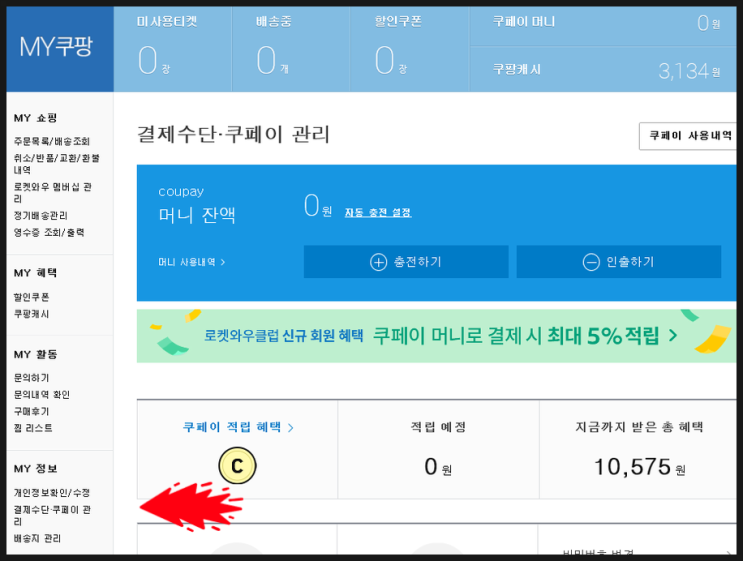743x561 pixels.
Task: Open 영수증 조회/출력
Action: pos(49,232)
